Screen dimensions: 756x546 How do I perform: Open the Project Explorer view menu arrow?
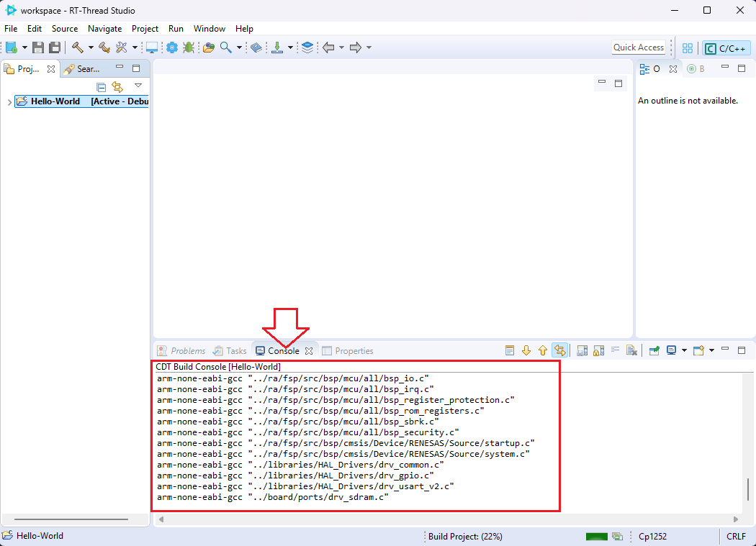(138, 86)
